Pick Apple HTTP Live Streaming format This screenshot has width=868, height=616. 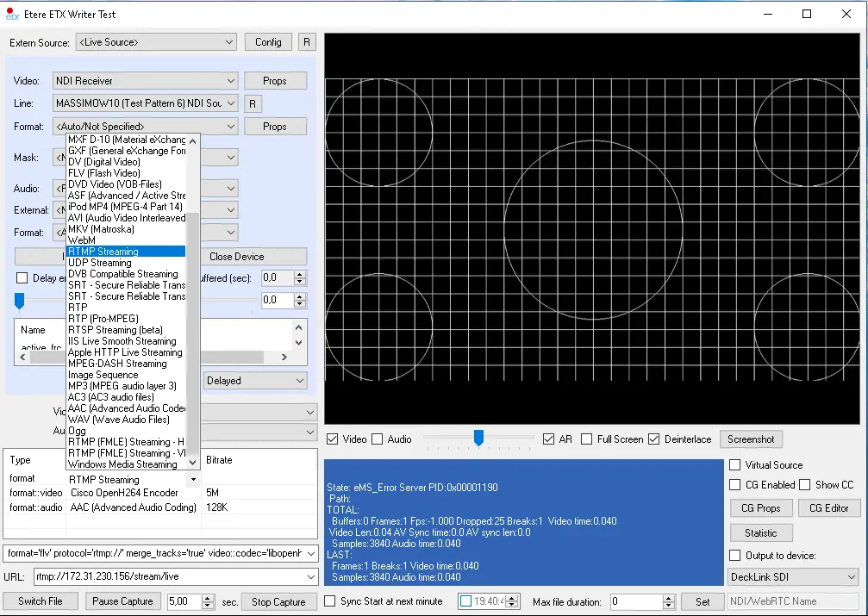tap(125, 352)
